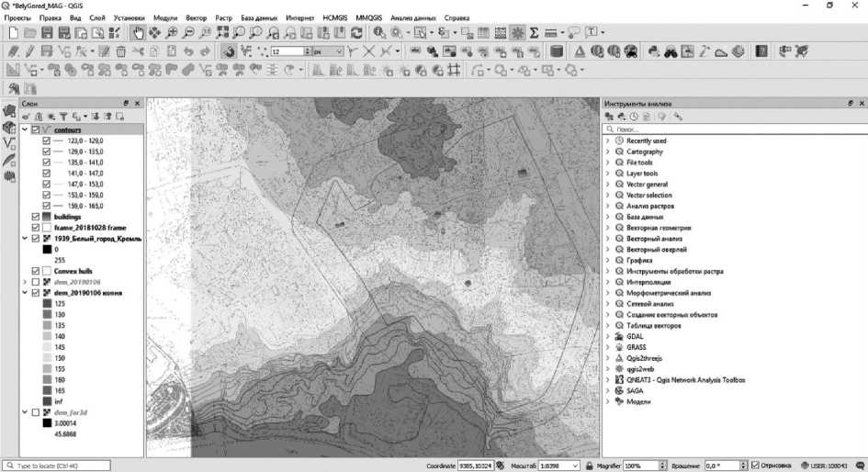This screenshot has height=472, width=868.
Task: Click the New Project icon
Action: tap(13, 33)
